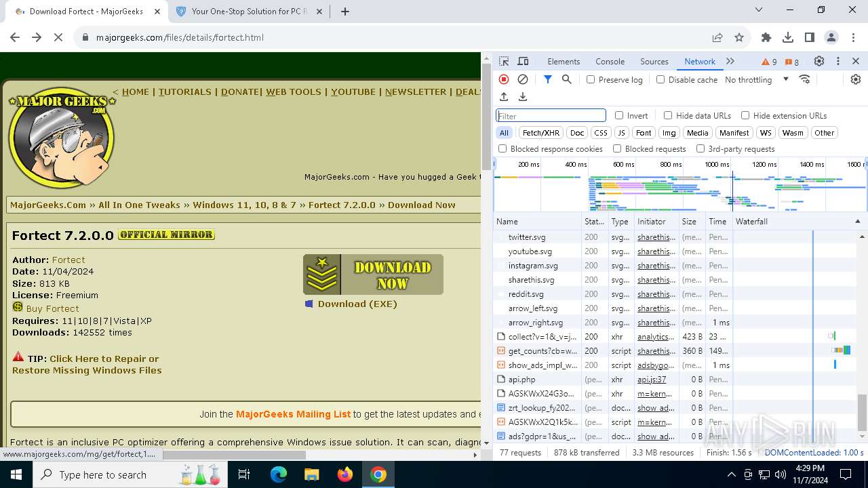Viewport: 868px width, 488px height.
Task: Check Hide data URLs
Action: [x=668, y=115]
